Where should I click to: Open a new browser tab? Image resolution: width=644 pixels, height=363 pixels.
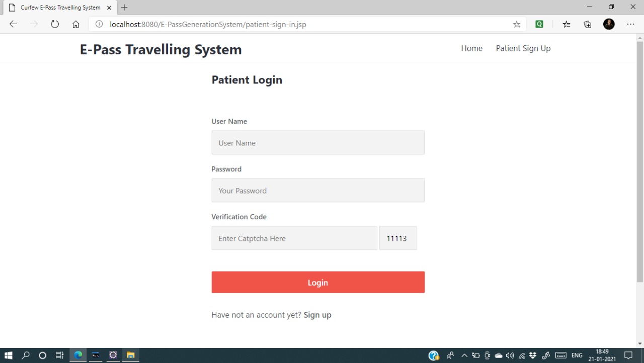tap(124, 8)
